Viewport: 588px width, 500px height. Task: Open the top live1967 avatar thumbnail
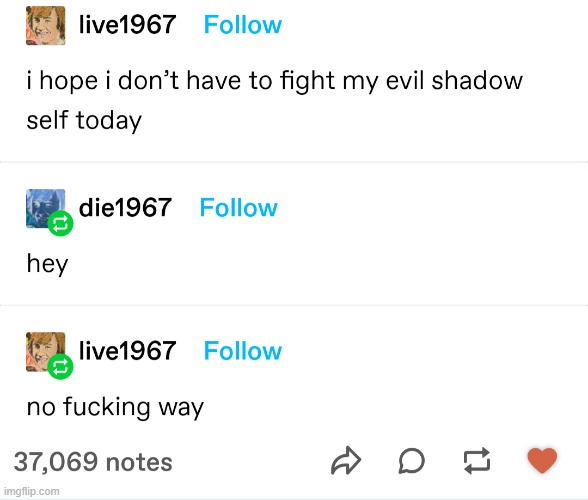point(45,26)
